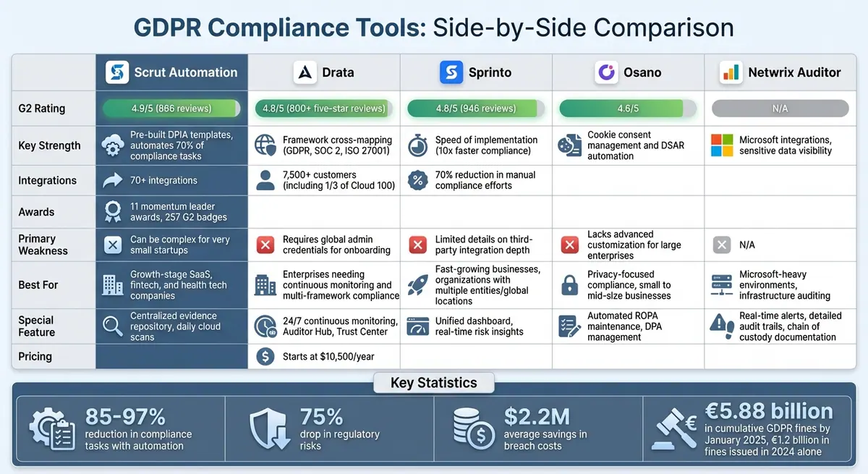Screen dimensions: 868x474
Task: Click the Scrut Automation logo icon
Action: tap(116, 72)
